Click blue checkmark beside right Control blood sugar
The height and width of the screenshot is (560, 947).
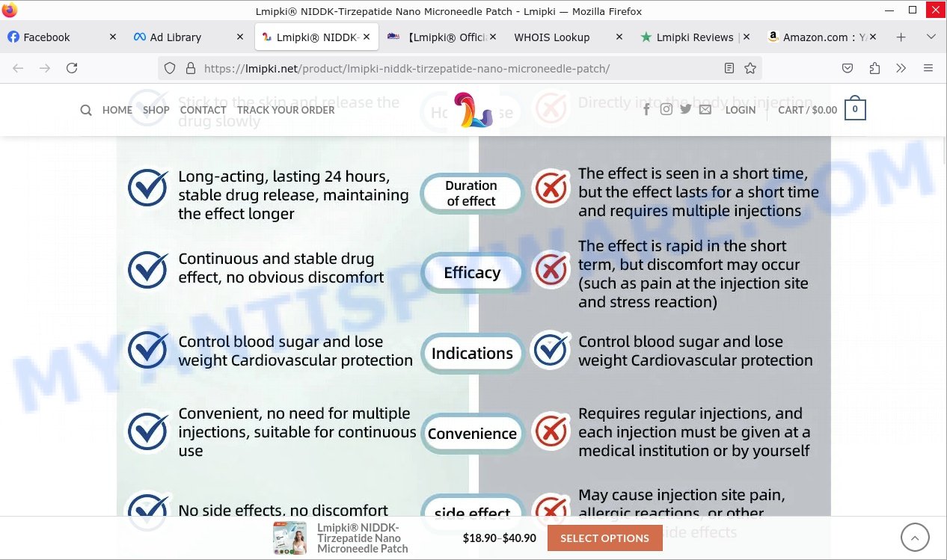pos(551,350)
